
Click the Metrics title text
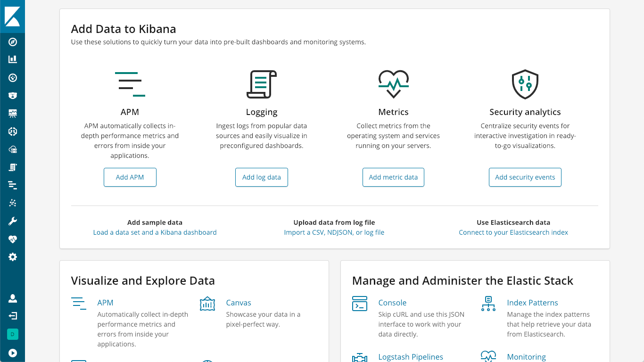point(394,112)
